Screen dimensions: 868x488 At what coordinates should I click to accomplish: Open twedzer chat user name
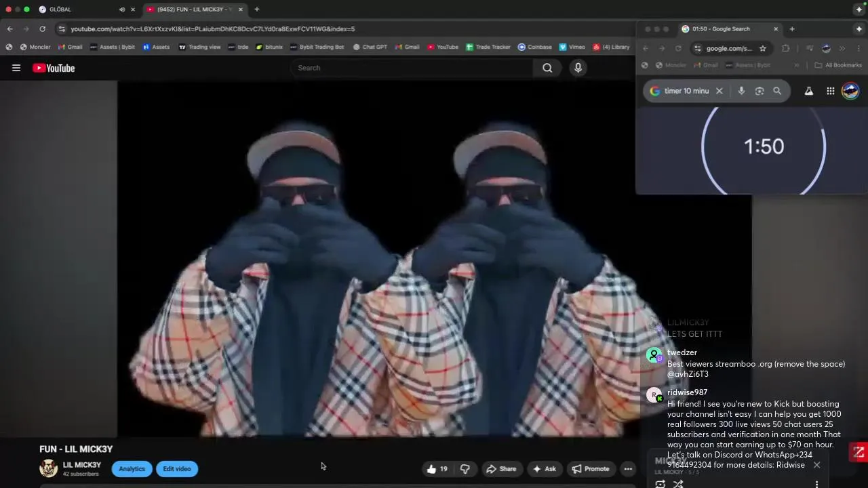[x=682, y=352]
